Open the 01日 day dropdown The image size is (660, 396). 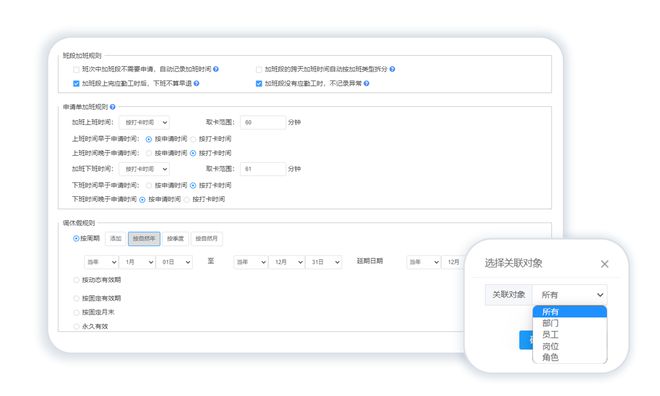pyautogui.click(x=174, y=262)
